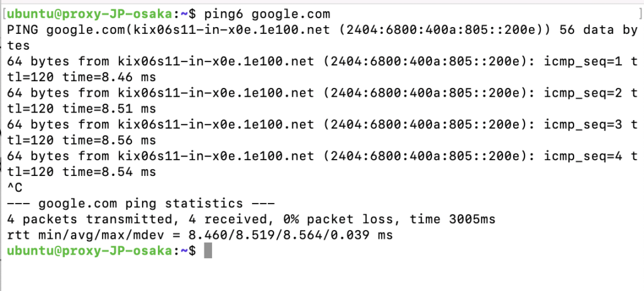Click the time 3005ms text
644x291 pixels.
click(x=453, y=219)
